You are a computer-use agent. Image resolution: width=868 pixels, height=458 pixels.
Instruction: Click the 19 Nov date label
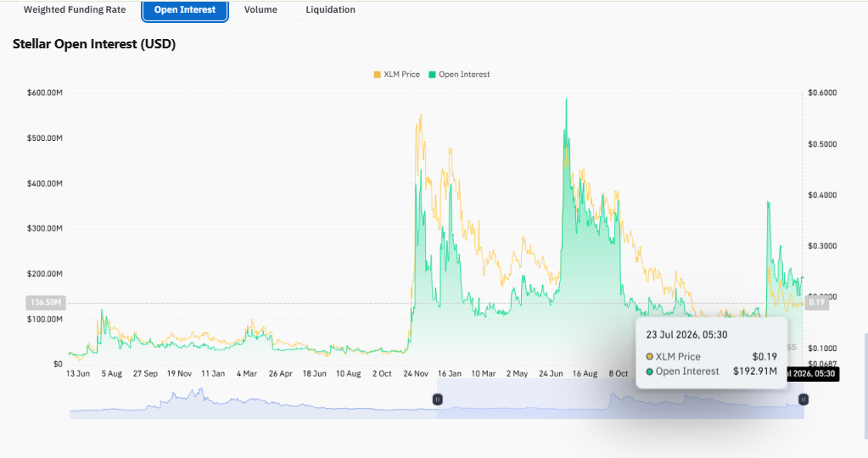[179, 374]
